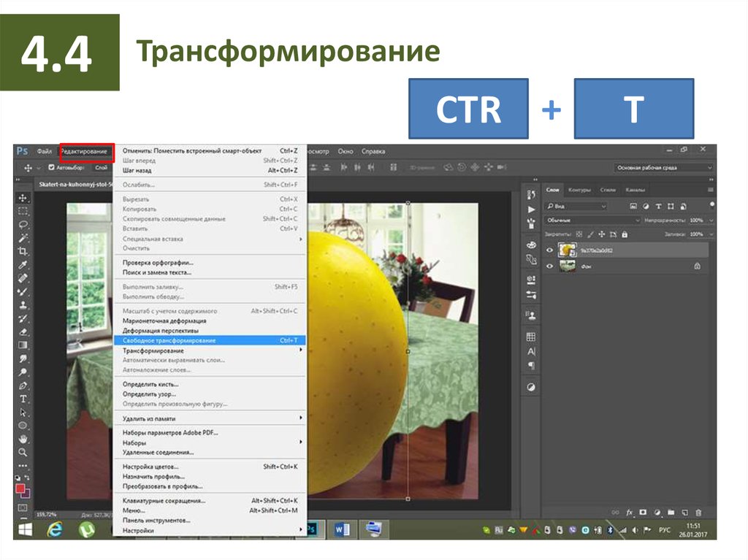Select the Crop tool

[23, 251]
